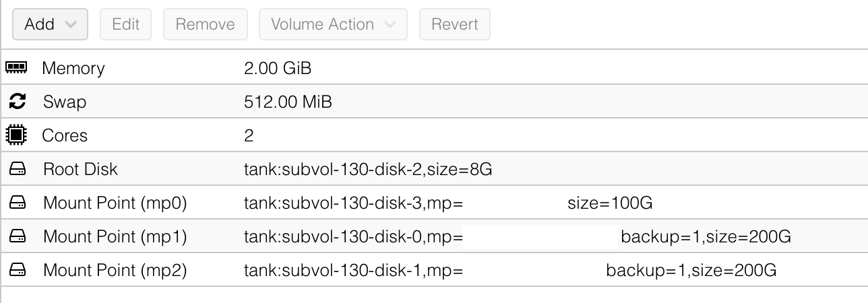Select the Mount Point (mp0) row
868x303 pixels.
[115, 203]
